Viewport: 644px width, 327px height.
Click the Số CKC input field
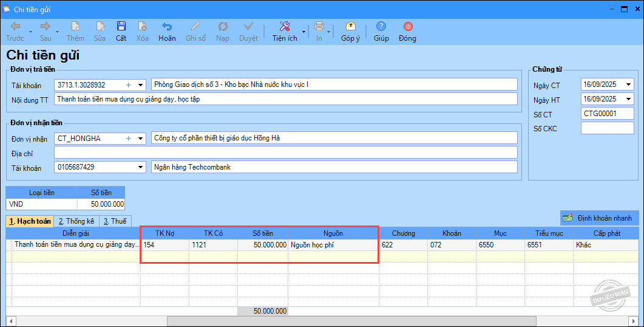click(x=607, y=128)
